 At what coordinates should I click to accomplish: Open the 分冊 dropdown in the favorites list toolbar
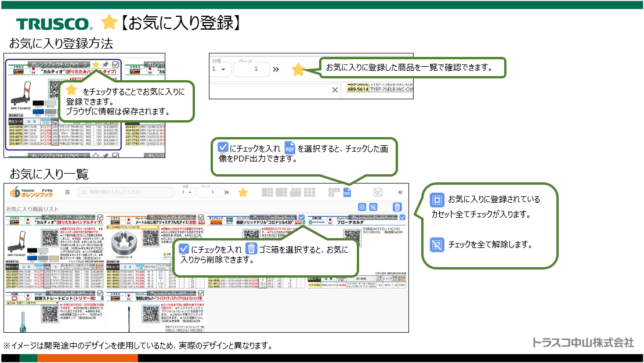[186, 192]
